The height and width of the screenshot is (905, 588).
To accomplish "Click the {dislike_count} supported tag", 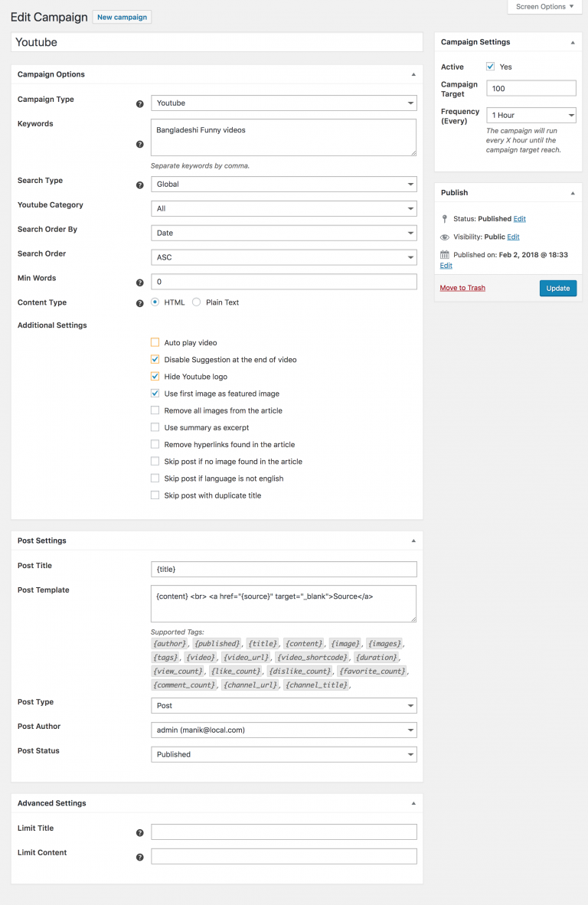I will (x=300, y=671).
